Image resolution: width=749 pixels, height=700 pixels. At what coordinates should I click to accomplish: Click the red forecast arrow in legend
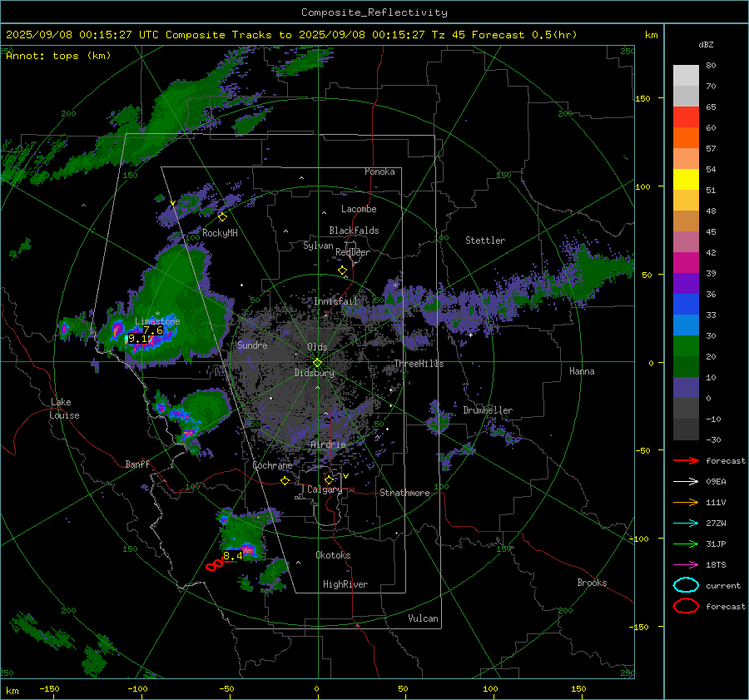686,460
